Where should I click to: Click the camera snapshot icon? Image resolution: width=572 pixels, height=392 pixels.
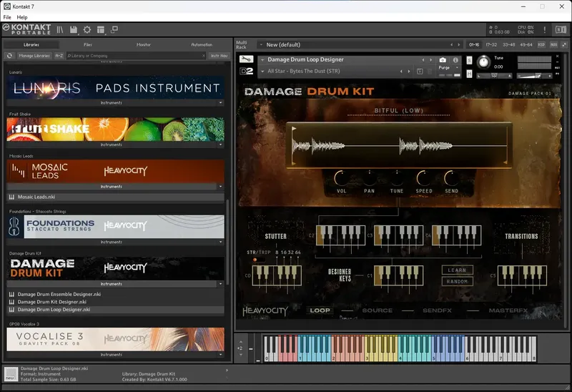(x=443, y=60)
